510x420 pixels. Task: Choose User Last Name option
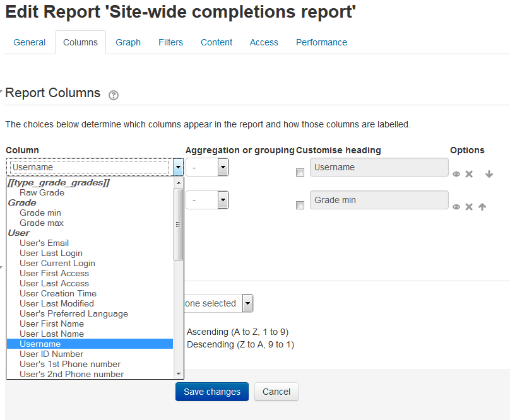[90, 334]
